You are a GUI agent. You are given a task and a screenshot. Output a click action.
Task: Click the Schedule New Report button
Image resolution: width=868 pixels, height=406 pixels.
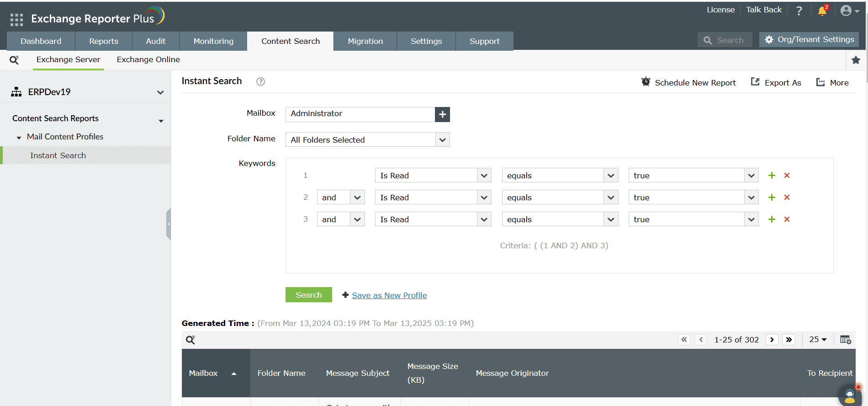coord(688,82)
